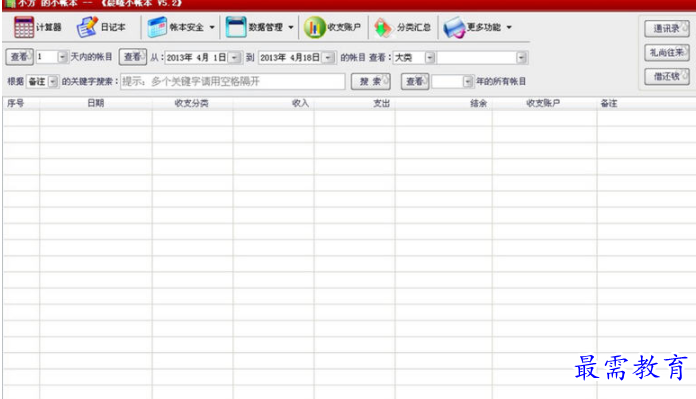Viewport: 696px width, 399px height.
Task: Click the 日期 column header
Action: click(x=95, y=103)
